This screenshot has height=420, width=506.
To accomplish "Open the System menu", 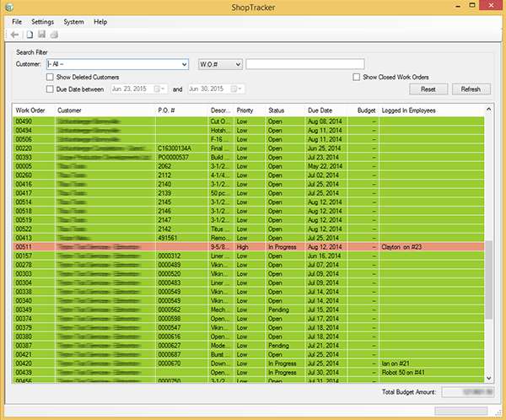I will (x=73, y=21).
